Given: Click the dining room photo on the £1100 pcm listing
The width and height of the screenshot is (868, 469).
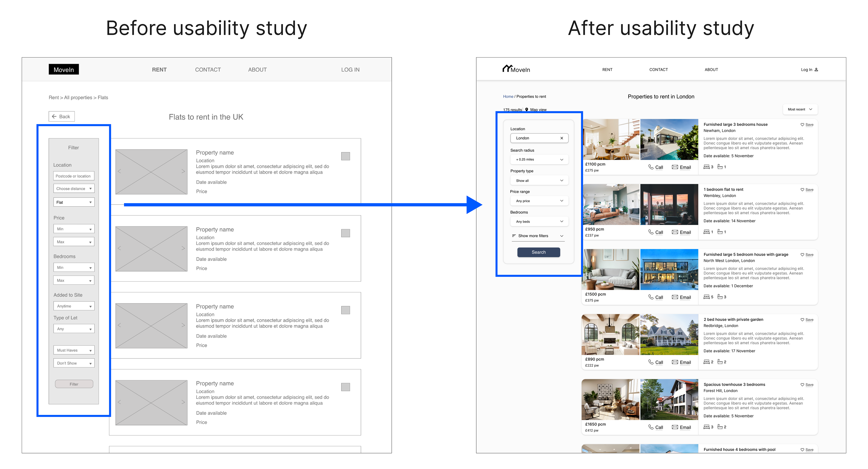Looking at the screenshot, I should (x=610, y=139).
